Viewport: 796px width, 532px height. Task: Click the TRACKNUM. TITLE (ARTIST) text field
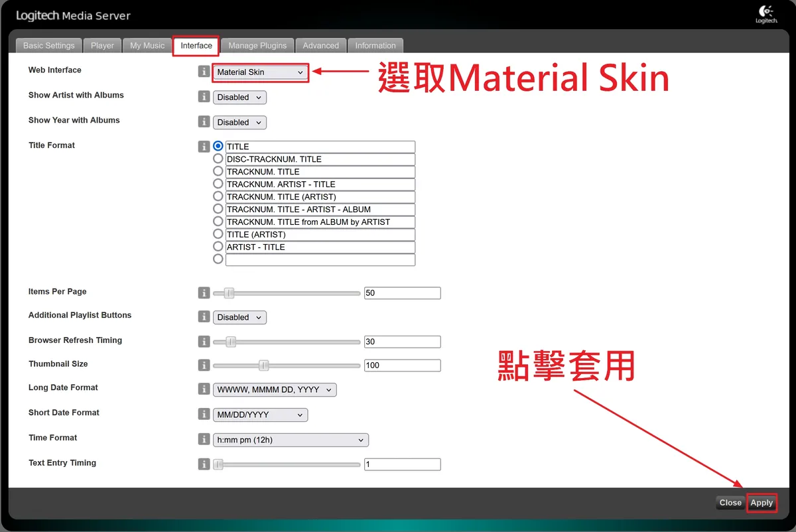click(x=320, y=197)
